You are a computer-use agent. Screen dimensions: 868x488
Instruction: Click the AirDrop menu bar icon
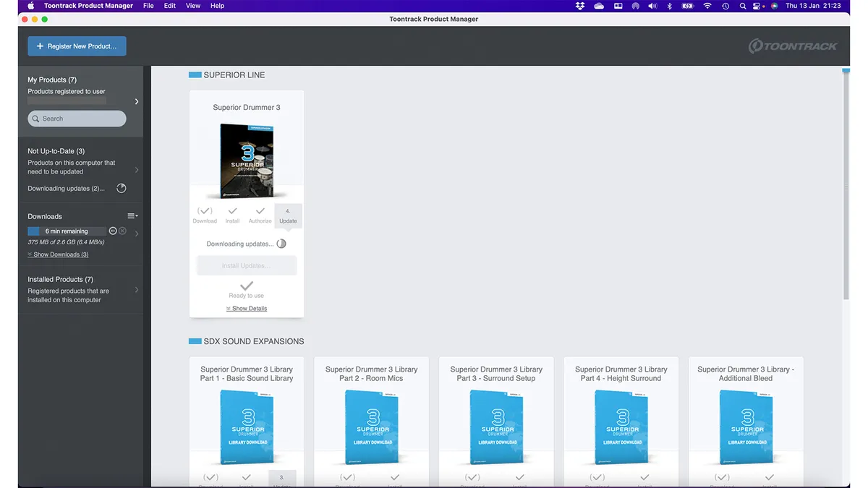point(636,6)
